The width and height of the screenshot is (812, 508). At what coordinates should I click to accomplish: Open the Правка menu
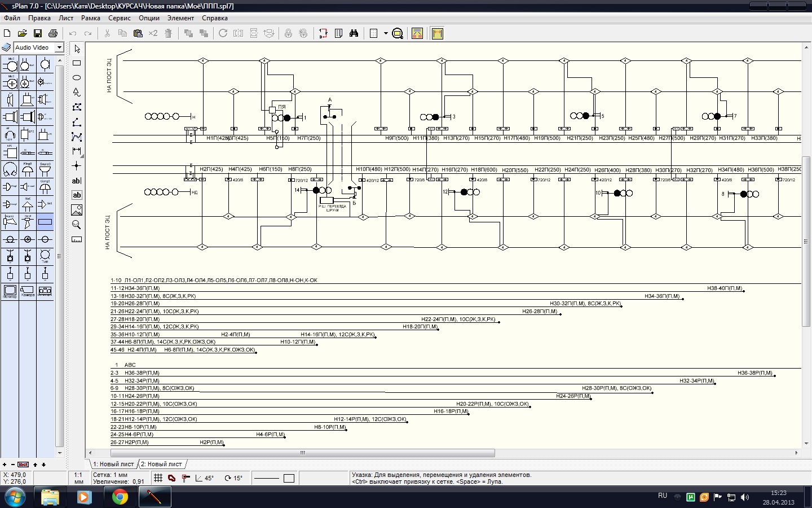[39, 18]
